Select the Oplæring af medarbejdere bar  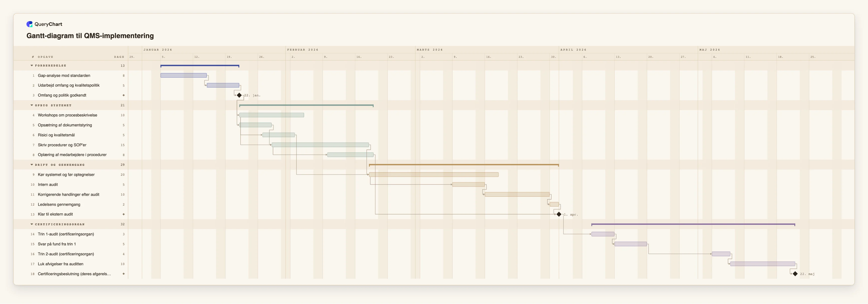[350, 155]
